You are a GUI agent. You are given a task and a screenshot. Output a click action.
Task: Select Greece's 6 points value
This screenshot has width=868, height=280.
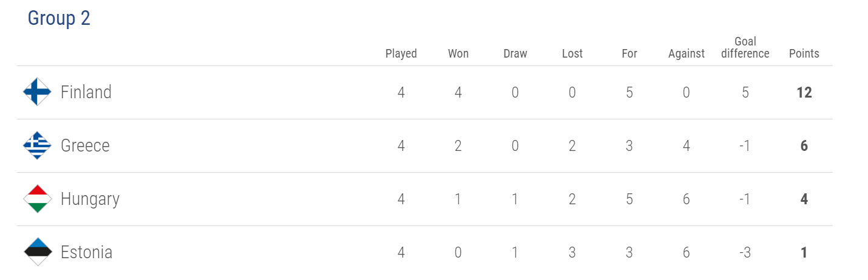804,145
